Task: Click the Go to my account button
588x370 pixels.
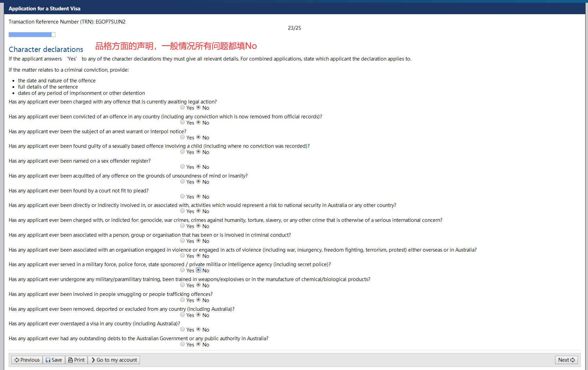Action: 114,360
